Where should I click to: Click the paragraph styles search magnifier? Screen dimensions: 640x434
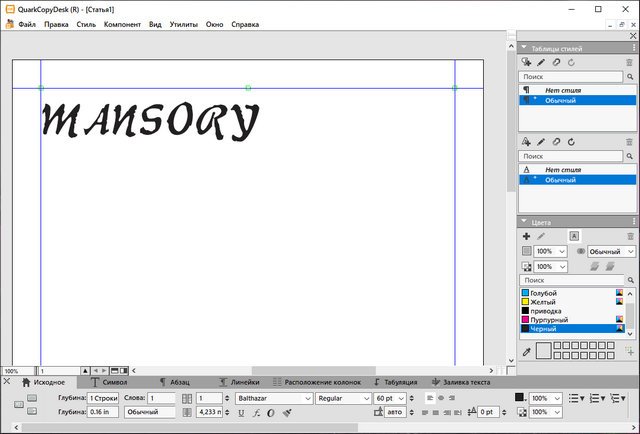(x=630, y=77)
